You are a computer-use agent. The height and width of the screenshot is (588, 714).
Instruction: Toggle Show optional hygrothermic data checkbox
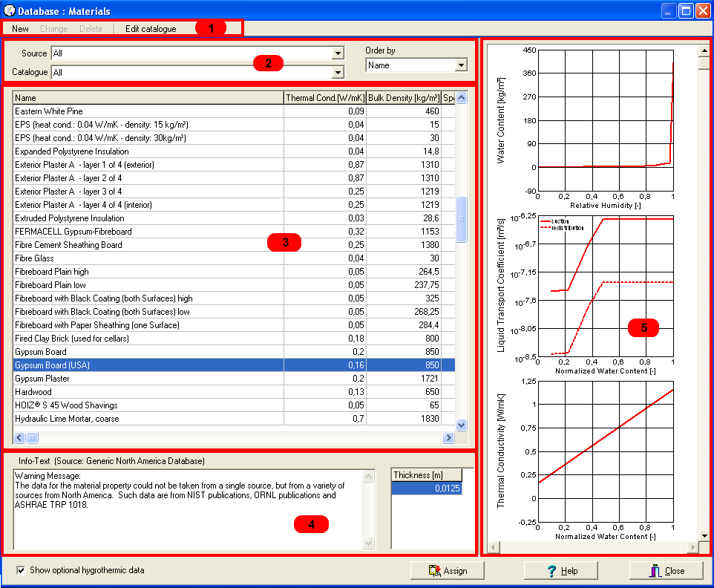21,570
